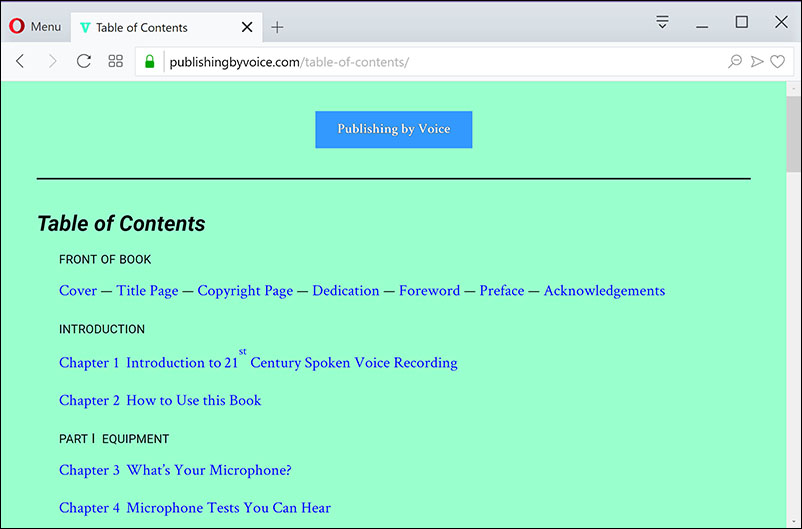Maximize the Opera window
Screen dimensions: 802x529
[742, 22]
